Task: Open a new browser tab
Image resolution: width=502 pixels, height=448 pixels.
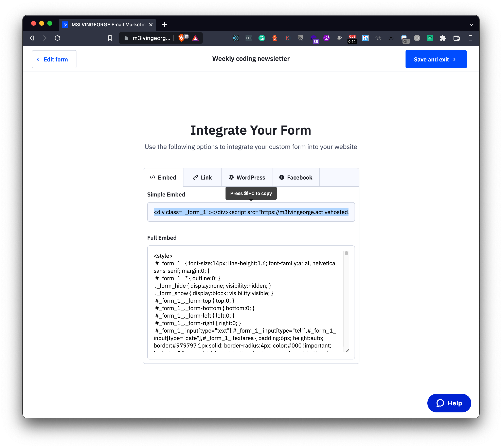Action: click(x=165, y=25)
